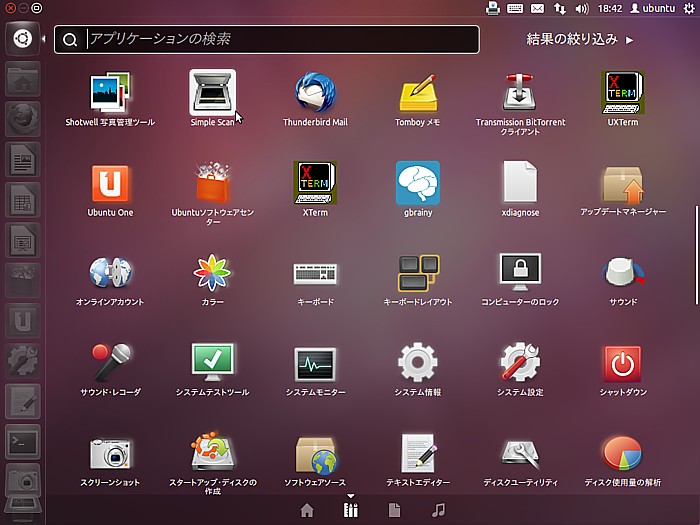Click the vertical scrollbar on the right
This screenshot has width=700, height=525.
pyautogui.click(x=696, y=255)
